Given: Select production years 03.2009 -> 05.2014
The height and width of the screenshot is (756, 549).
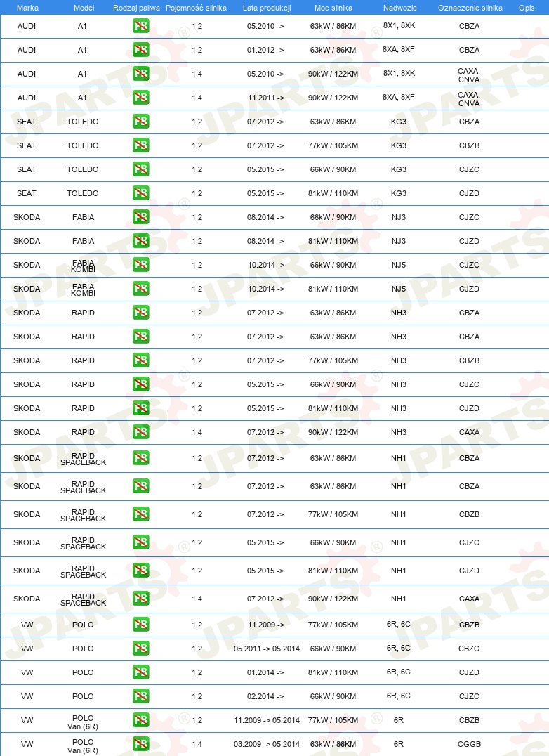Looking at the screenshot, I should (x=267, y=744).
